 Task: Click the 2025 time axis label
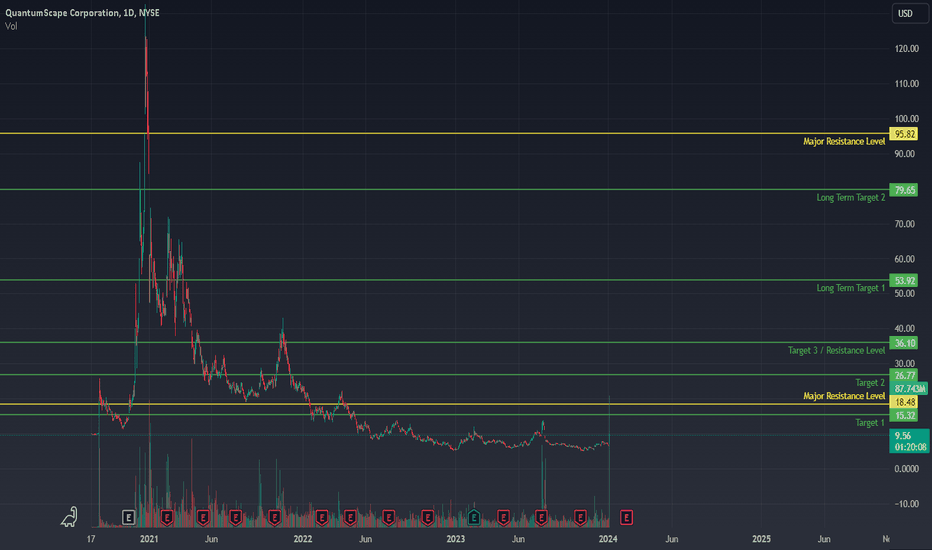pyautogui.click(x=761, y=539)
